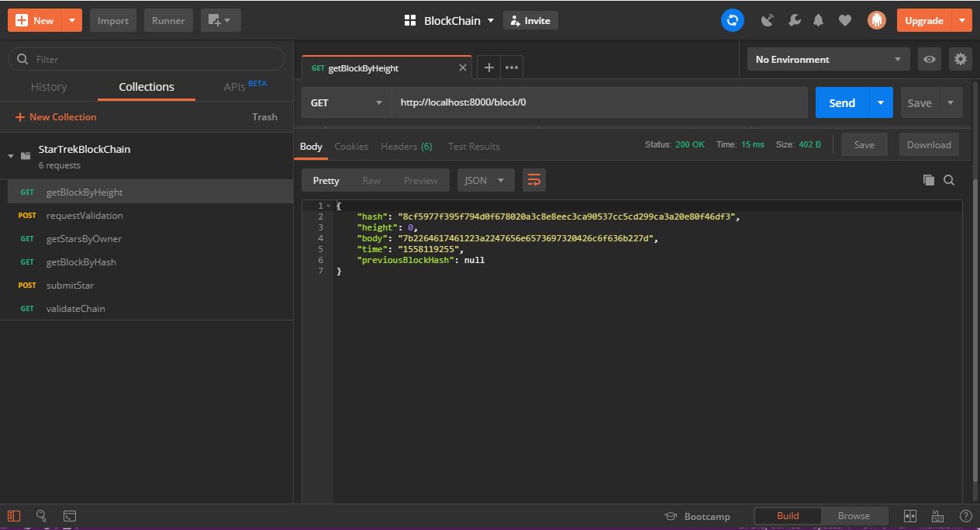Switch to the History tab

click(49, 87)
